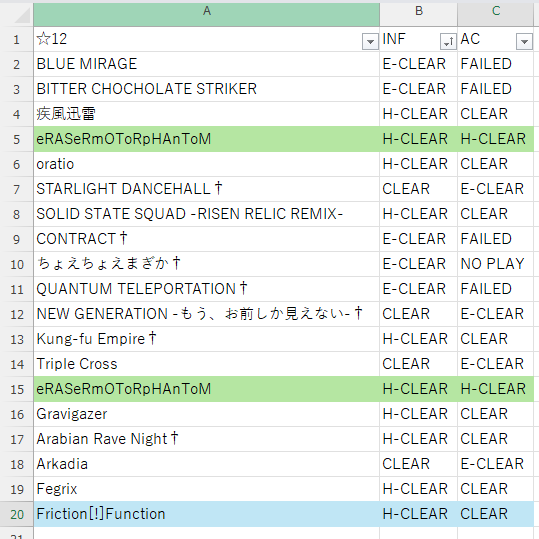Select column B header
The height and width of the screenshot is (539, 539).
(x=419, y=14)
